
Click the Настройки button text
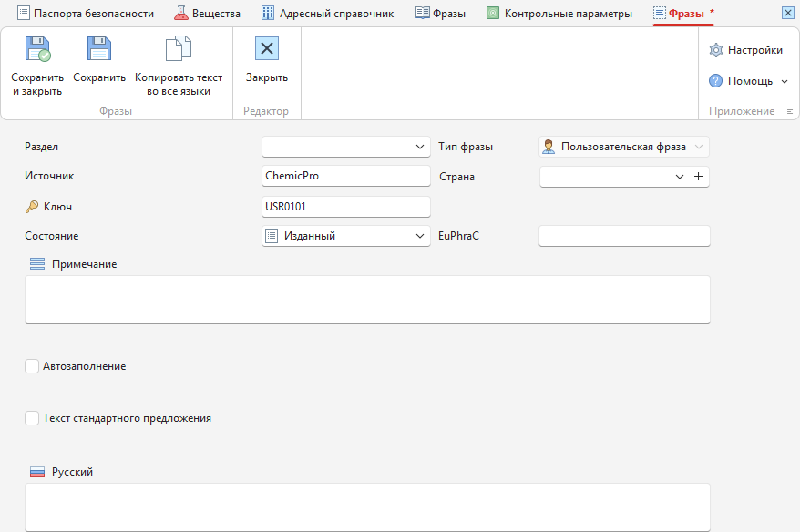coord(755,50)
